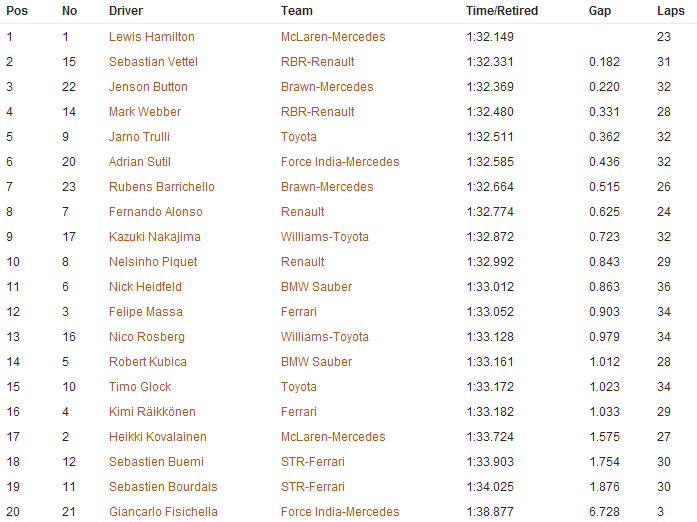Click Brawn-Mercedes team for Rubens Barrichello

pos(327,187)
